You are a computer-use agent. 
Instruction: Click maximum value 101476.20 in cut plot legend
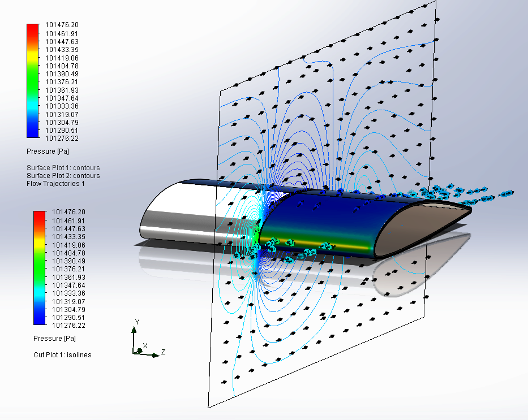click(68, 212)
